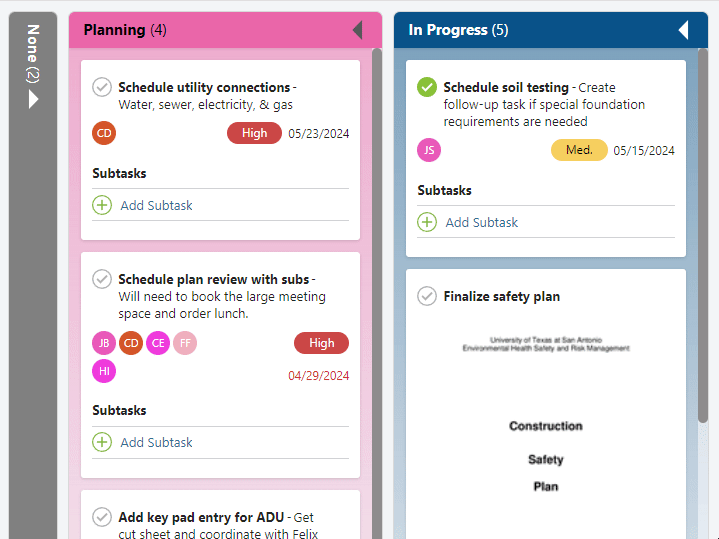
Task: Click the JS assignee avatar on soil testing
Action: pos(429,150)
